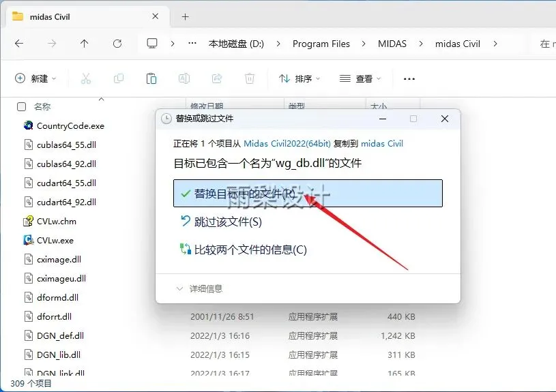
Task: Select the file cudart64_55.dll
Action: click(66, 183)
